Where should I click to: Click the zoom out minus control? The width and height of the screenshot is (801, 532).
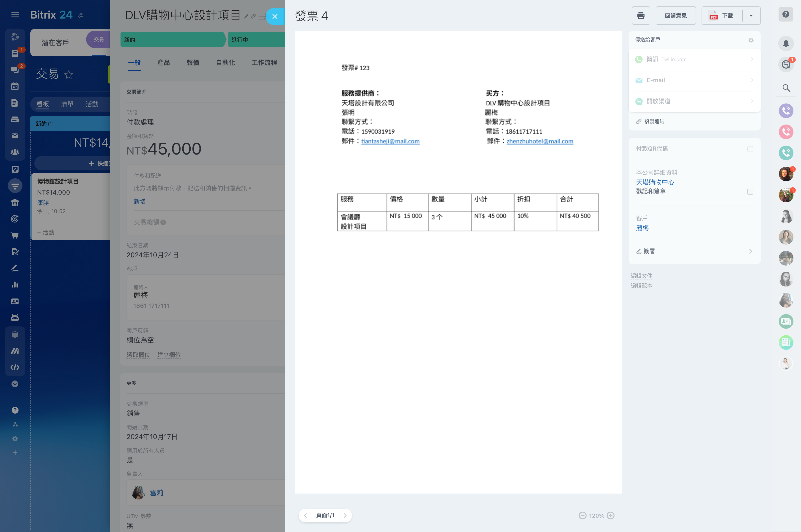point(582,515)
